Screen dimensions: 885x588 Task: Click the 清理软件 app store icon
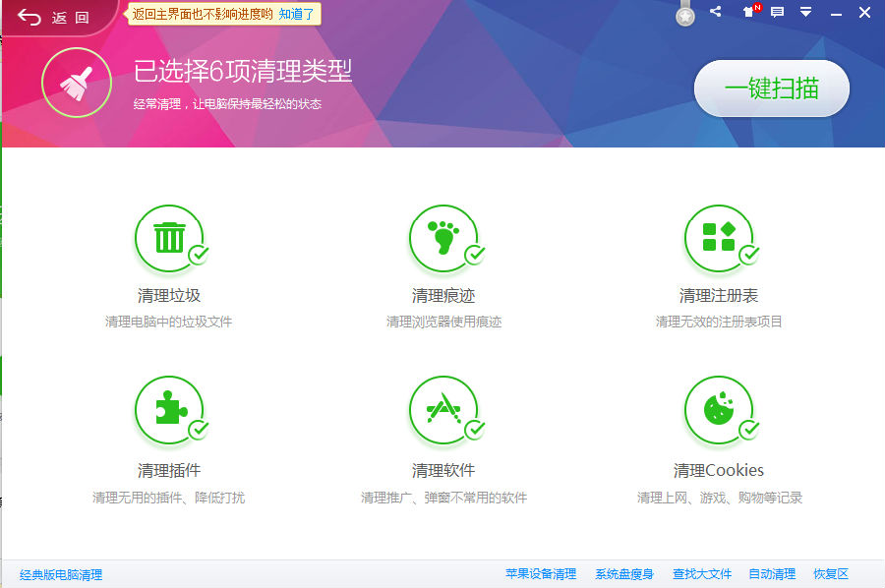click(443, 410)
